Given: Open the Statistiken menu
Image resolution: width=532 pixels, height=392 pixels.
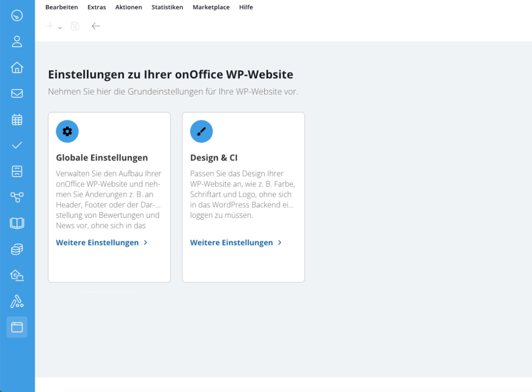Looking at the screenshot, I should click(167, 7).
